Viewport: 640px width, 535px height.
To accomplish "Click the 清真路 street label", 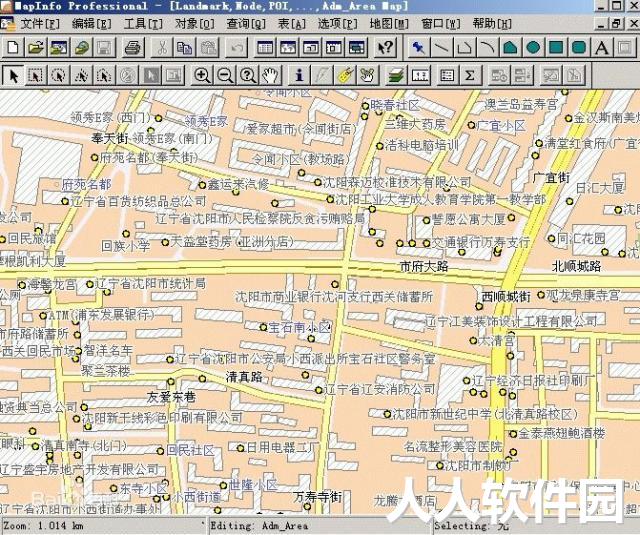I will pyautogui.click(x=244, y=376).
